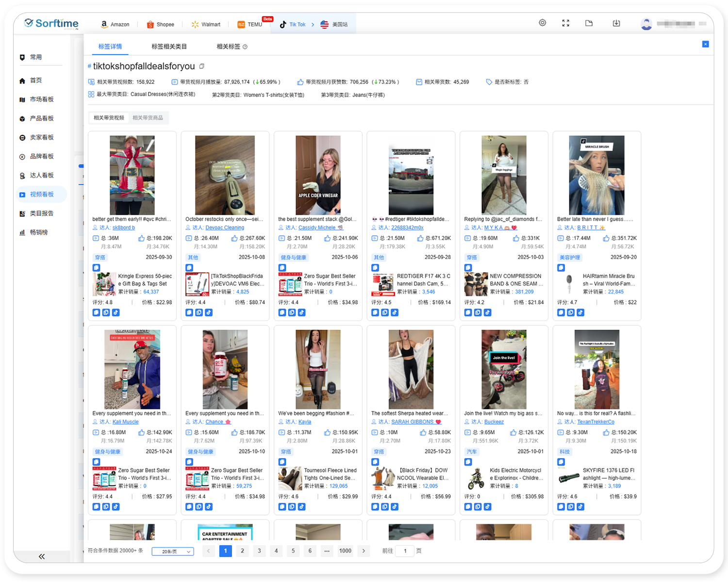Enter fullscreen via the expand icon
The height and width of the screenshot is (582, 728).
[565, 23]
